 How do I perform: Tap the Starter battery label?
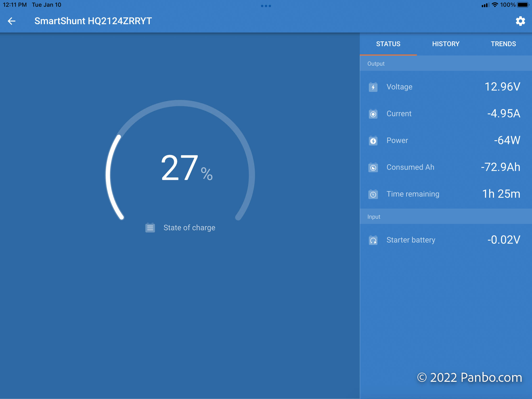pos(411,240)
